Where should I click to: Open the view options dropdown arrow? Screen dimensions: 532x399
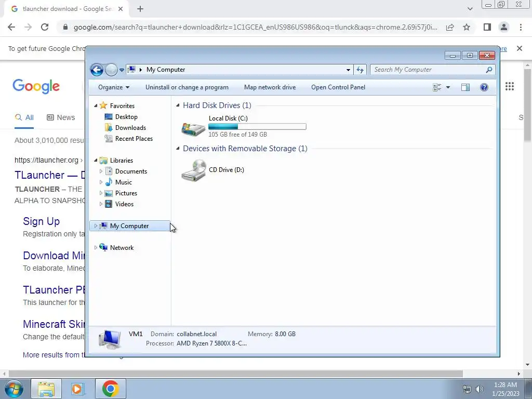(x=448, y=87)
